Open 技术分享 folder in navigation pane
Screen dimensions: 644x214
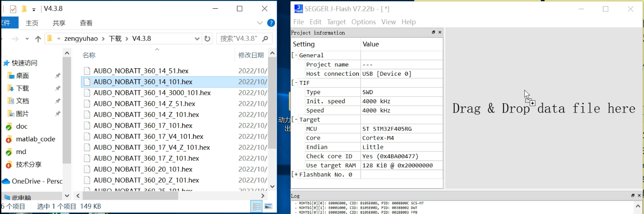point(29,165)
